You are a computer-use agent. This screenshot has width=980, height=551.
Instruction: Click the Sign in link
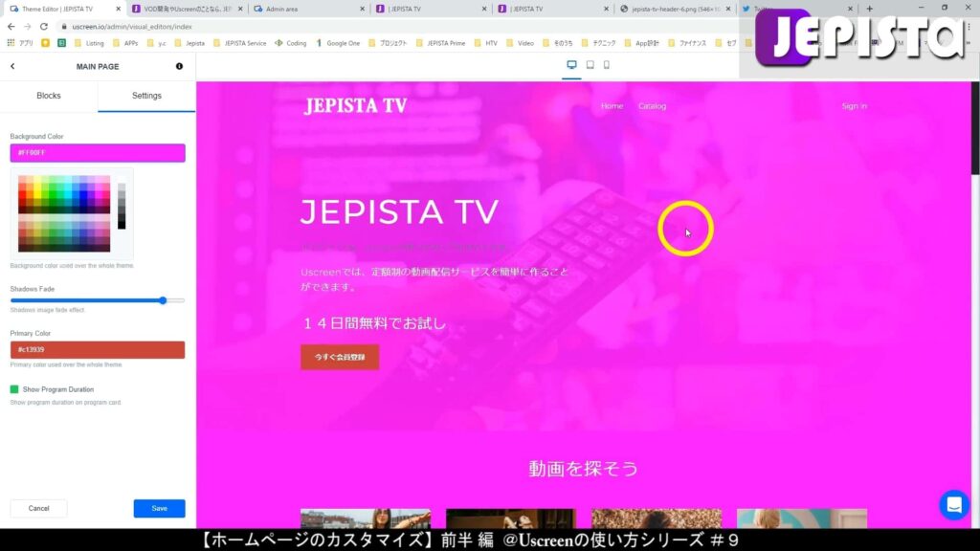[x=854, y=106]
